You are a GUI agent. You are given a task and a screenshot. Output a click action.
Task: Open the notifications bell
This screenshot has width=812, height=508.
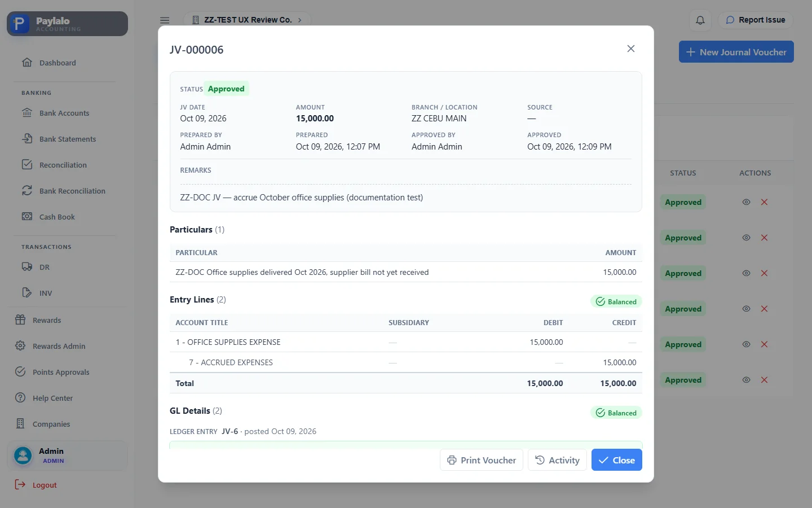(700, 20)
